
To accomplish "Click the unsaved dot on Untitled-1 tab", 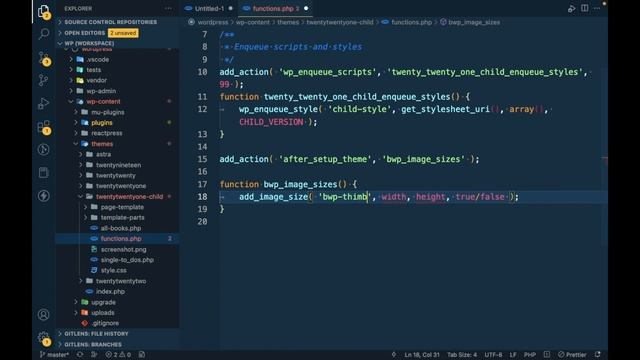I will 231,8.
